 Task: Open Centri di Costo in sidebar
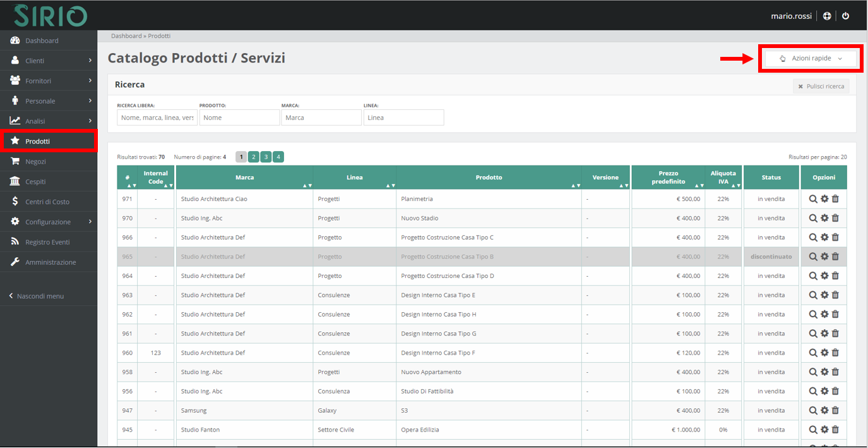click(47, 202)
